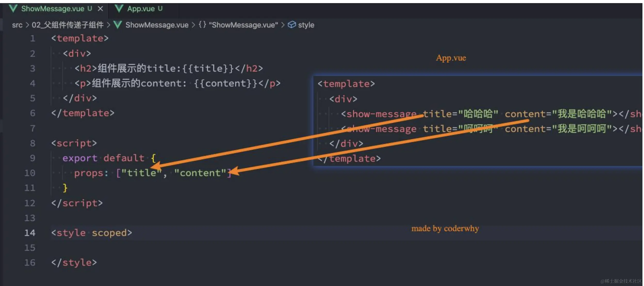Click <template> in the App.vue snippet
644x286 pixels.
click(346, 84)
